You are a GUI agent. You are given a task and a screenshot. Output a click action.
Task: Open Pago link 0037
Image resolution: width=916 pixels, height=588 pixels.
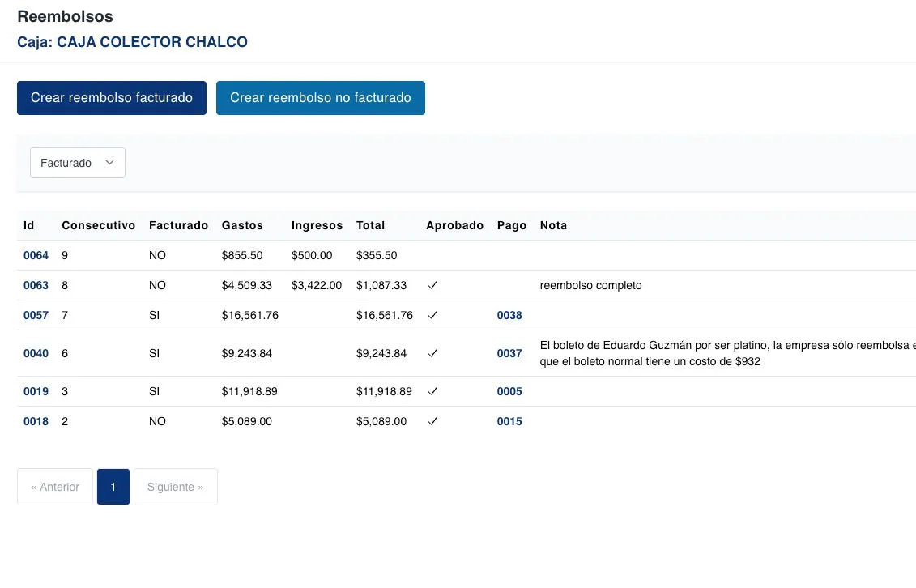[x=509, y=353]
